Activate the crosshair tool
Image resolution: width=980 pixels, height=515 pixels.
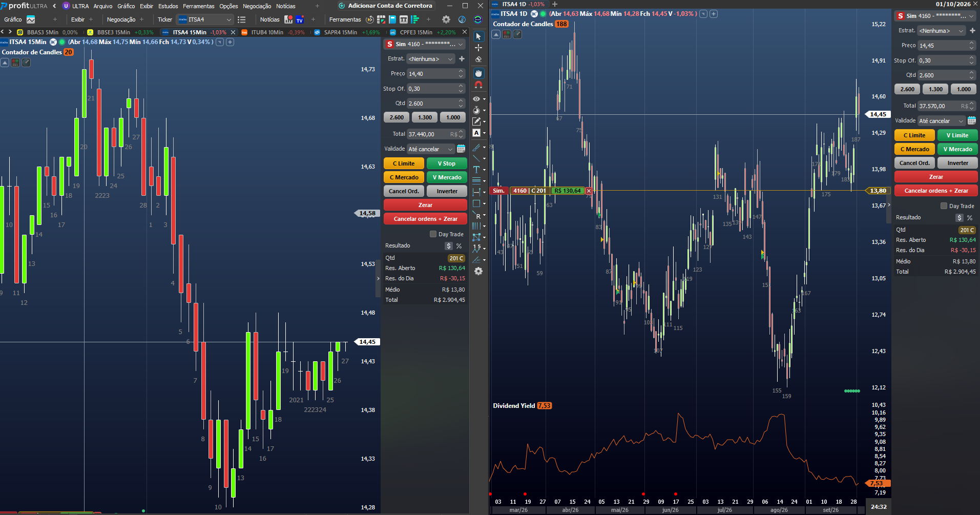coord(478,48)
